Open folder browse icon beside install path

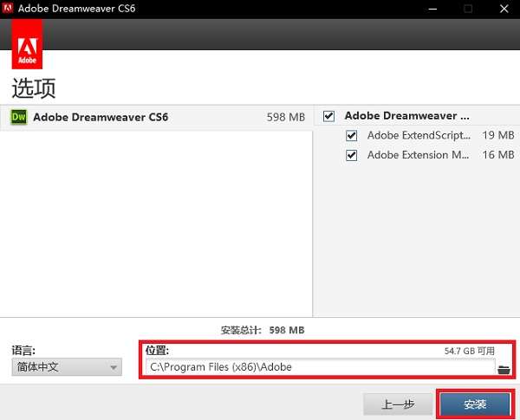pyautogui.click(x=504, y=369)
